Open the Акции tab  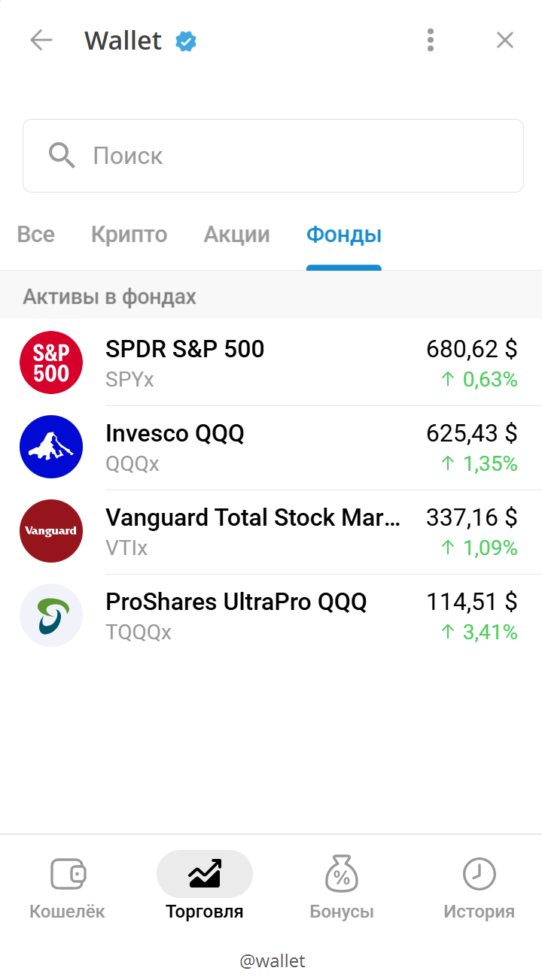pyautogui.click(x=236, y=235)
